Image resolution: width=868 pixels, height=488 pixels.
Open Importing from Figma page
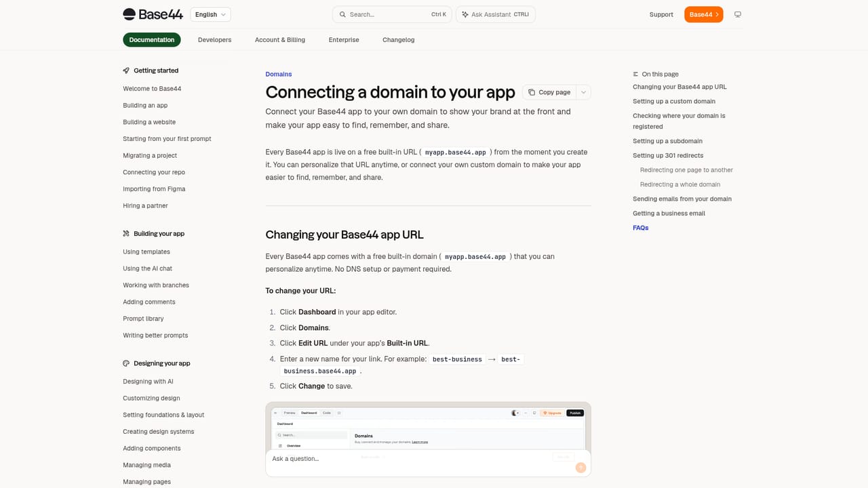click(x=154, y=189)
